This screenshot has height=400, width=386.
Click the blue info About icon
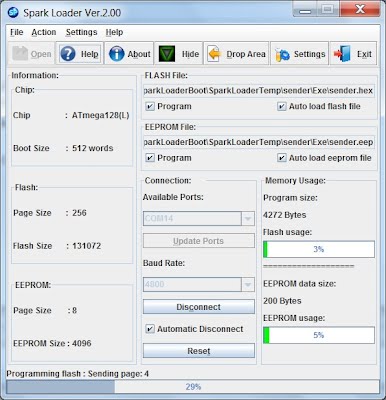(117, 54)
